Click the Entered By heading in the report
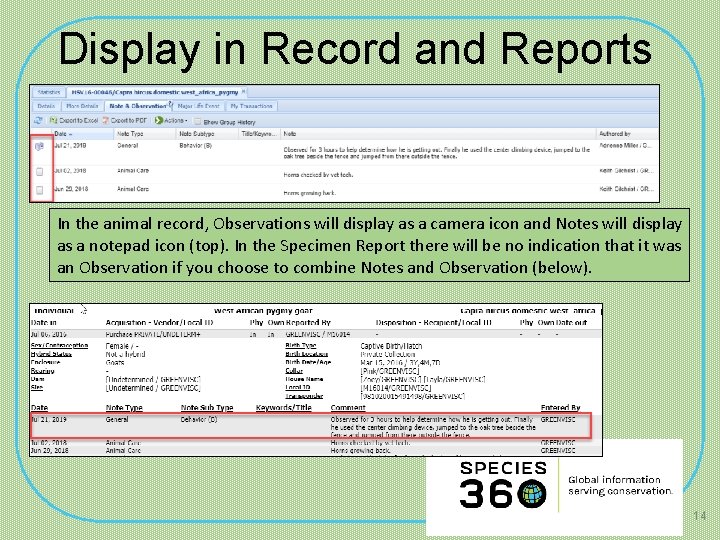 560,408
